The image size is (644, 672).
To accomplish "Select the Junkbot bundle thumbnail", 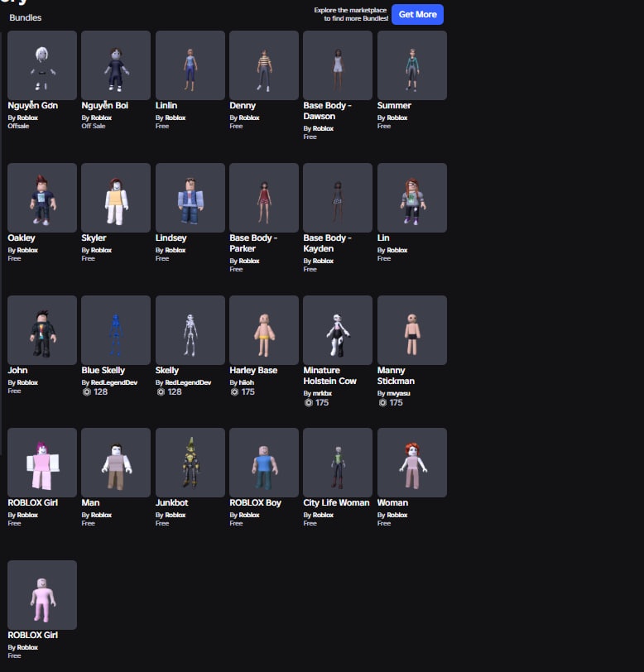I will (190, 463).
